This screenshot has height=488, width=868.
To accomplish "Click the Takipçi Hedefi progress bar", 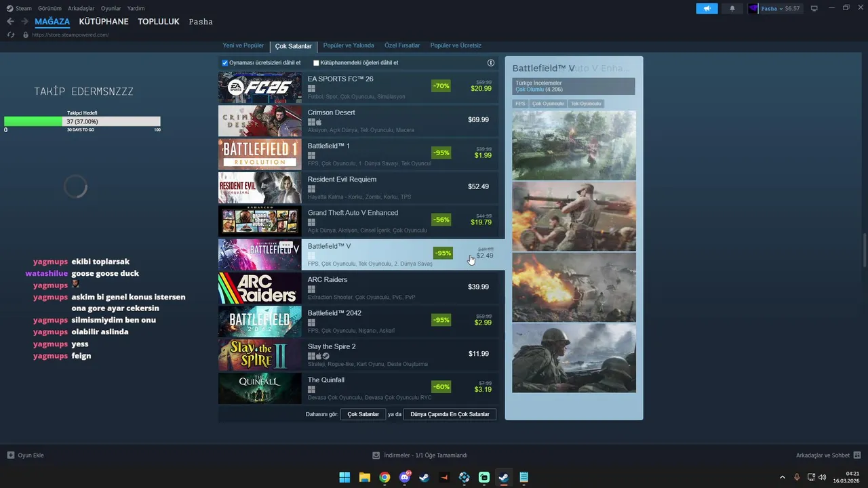I will (82, 121).
